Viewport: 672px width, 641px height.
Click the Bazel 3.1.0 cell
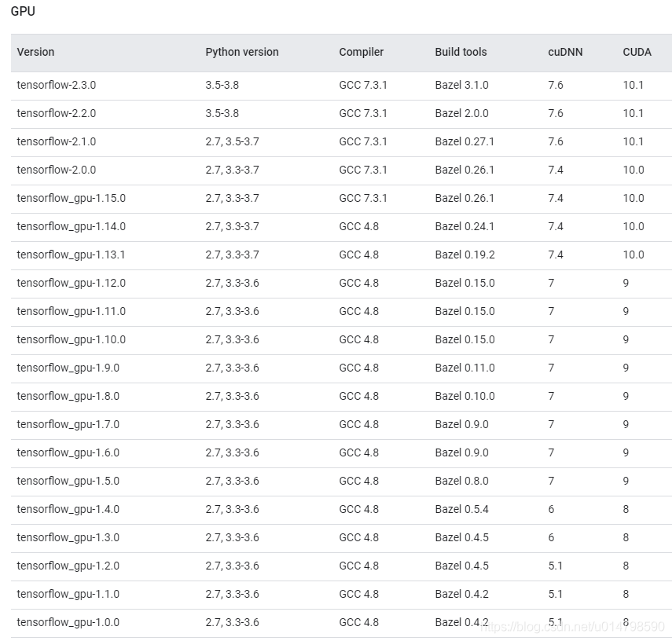pyautogui.click(x=461, y=85)
